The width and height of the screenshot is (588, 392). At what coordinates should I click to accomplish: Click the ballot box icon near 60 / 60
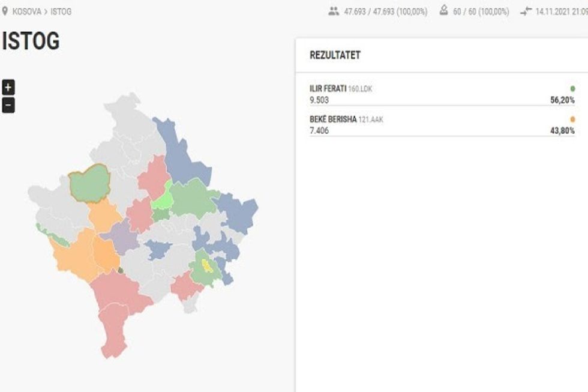coord(444,11)
